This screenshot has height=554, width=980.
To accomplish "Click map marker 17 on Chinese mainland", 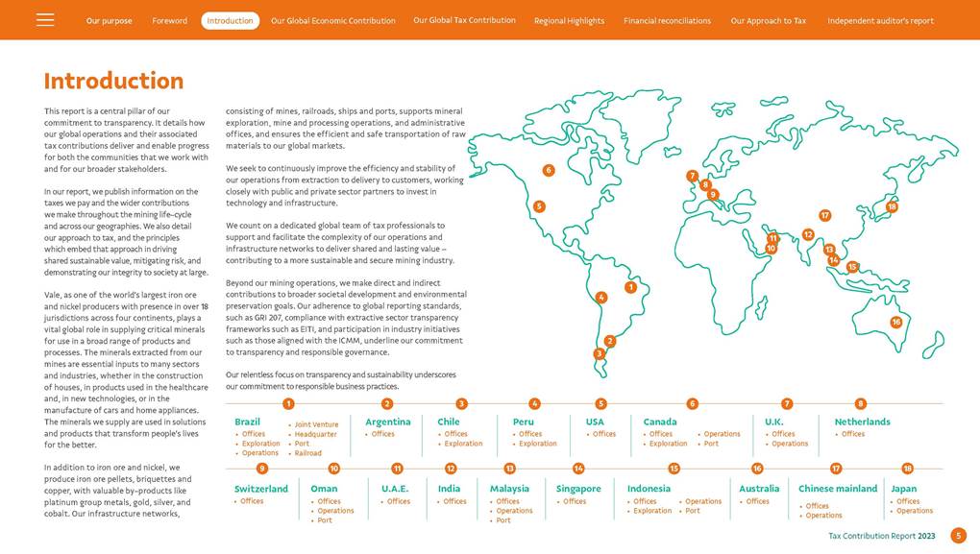I will 824,215.
